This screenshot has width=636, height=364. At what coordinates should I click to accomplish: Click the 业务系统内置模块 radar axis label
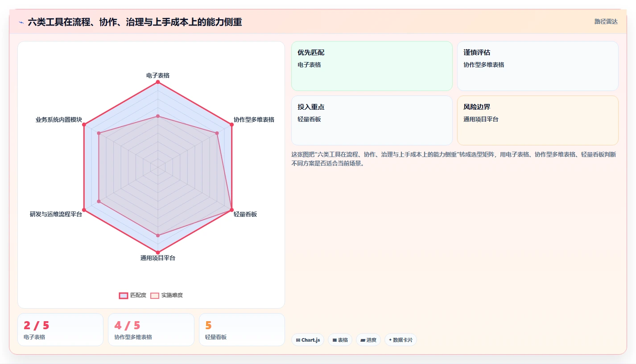pyautogui.click(x=59, y=120)
